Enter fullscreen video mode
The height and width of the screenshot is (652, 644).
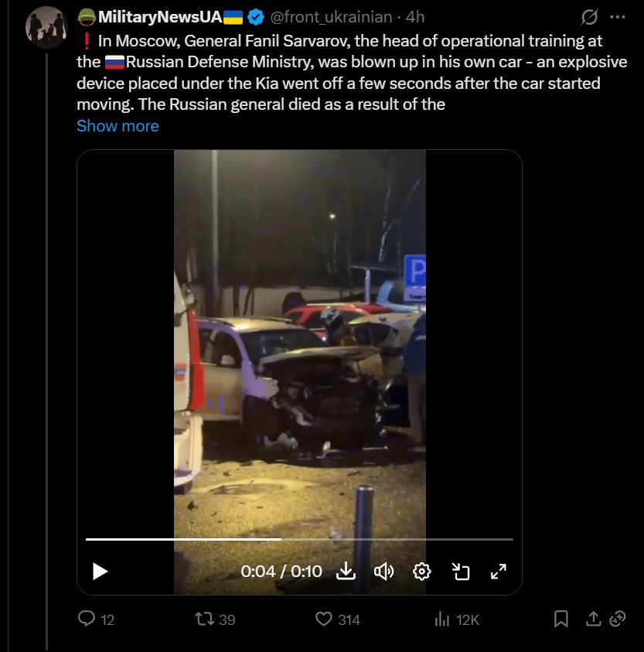[x=499, y=572]
